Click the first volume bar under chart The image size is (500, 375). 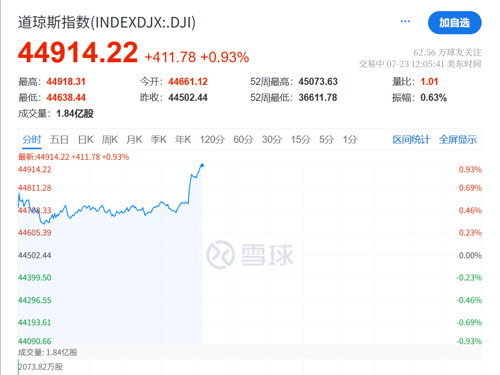point(18,367)
